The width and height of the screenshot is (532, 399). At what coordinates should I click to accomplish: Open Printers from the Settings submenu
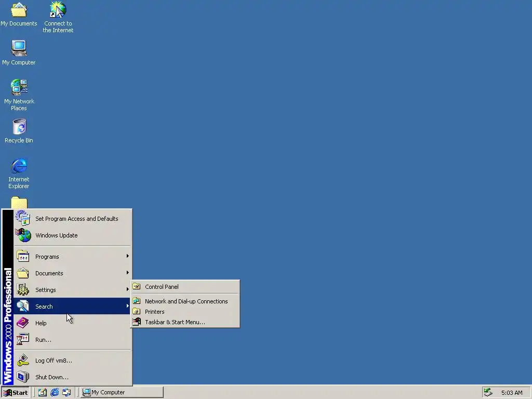pyautogui.click(x=185, y=312)
